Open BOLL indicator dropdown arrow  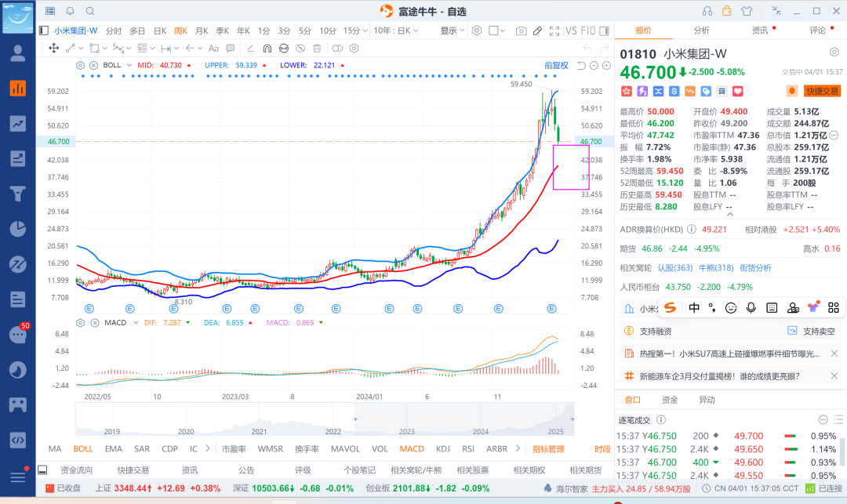pos(129,65)
